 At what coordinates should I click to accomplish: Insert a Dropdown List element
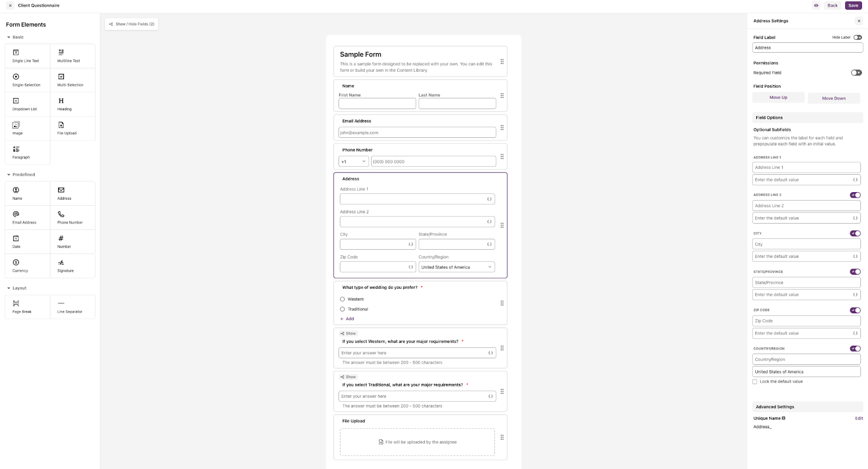(x=27, y=104)
